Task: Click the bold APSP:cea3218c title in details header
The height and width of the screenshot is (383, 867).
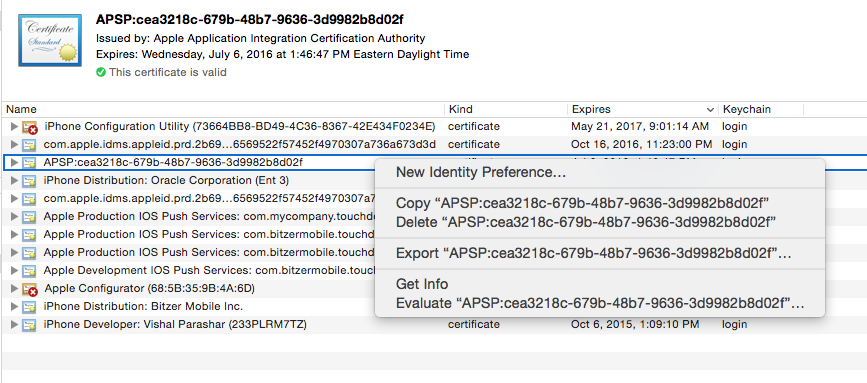Action: [249, 19]
